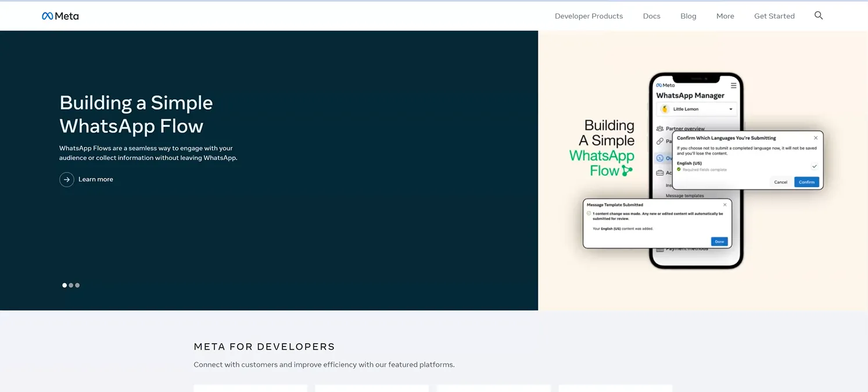Image resolution: width=868 pixels, height=392 pixels.
Task: Expand the Developer Products menu
Action: (x=589, y=16)
